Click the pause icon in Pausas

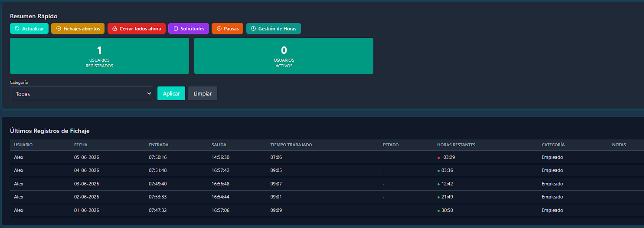[x=219, y=29]
